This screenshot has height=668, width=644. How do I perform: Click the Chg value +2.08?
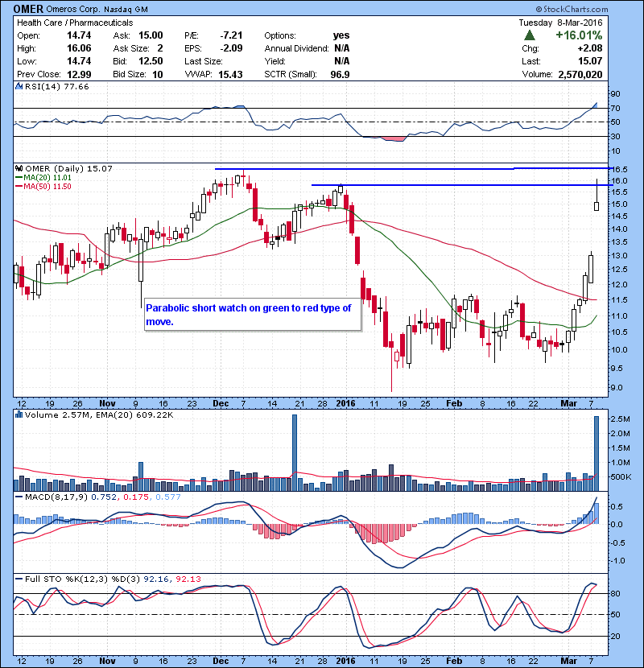pos(590,48)
